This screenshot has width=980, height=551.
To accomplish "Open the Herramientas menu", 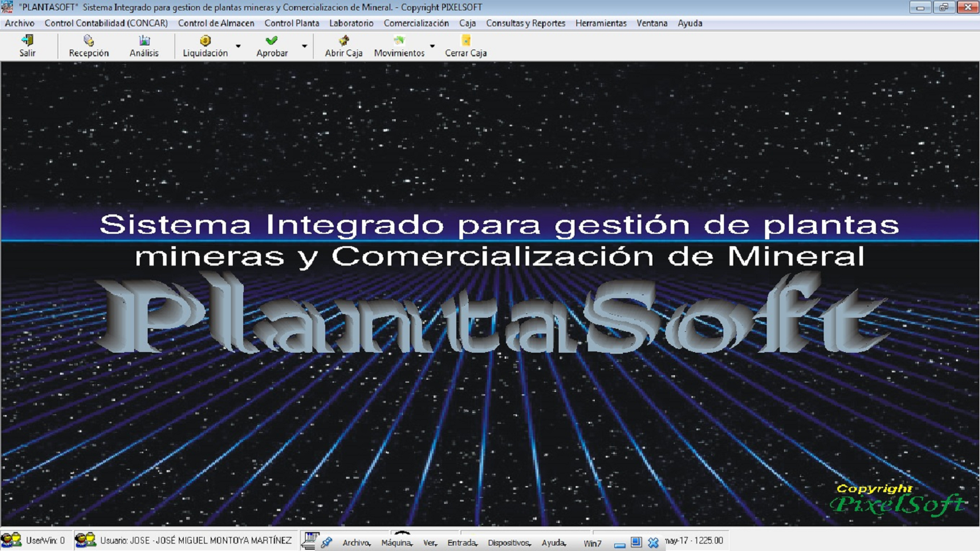I will pyautogui.click(x=601, y=23).
